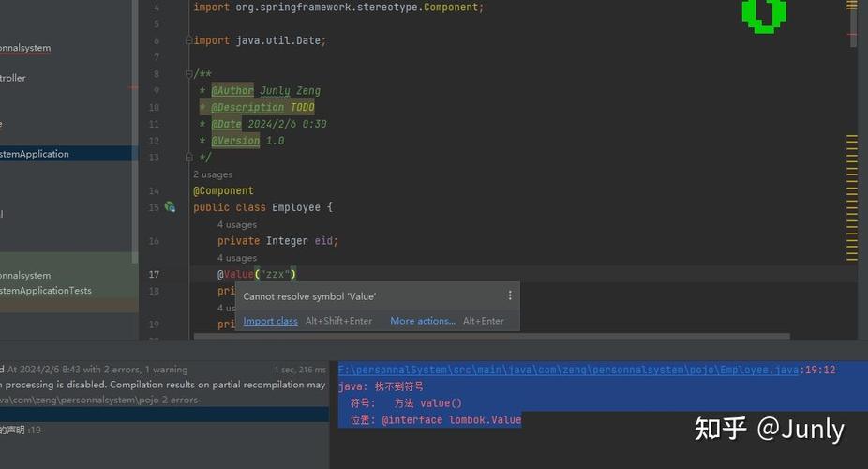Viewport: 868px width, 469px height.
Task: Click the project panel vertical scrollbar
Action: [x=135, y=131]
